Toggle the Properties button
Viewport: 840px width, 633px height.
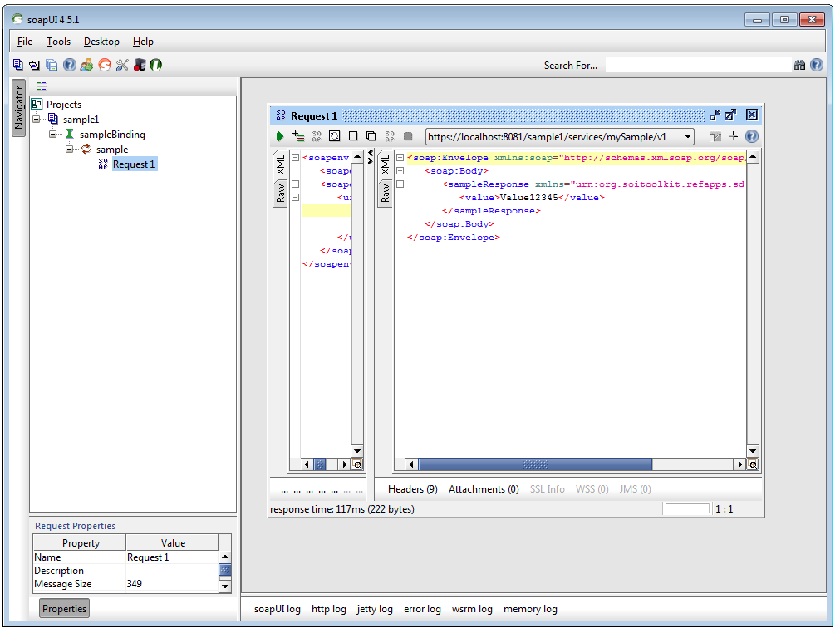[64, 609]
